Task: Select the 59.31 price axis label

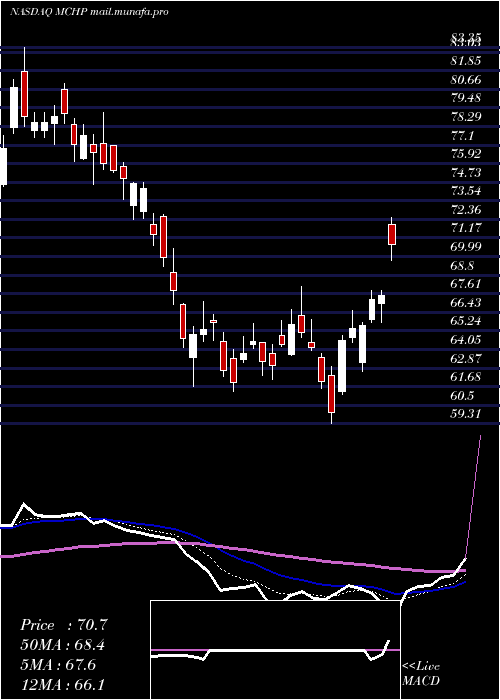Action: click(x=465, y=414)
